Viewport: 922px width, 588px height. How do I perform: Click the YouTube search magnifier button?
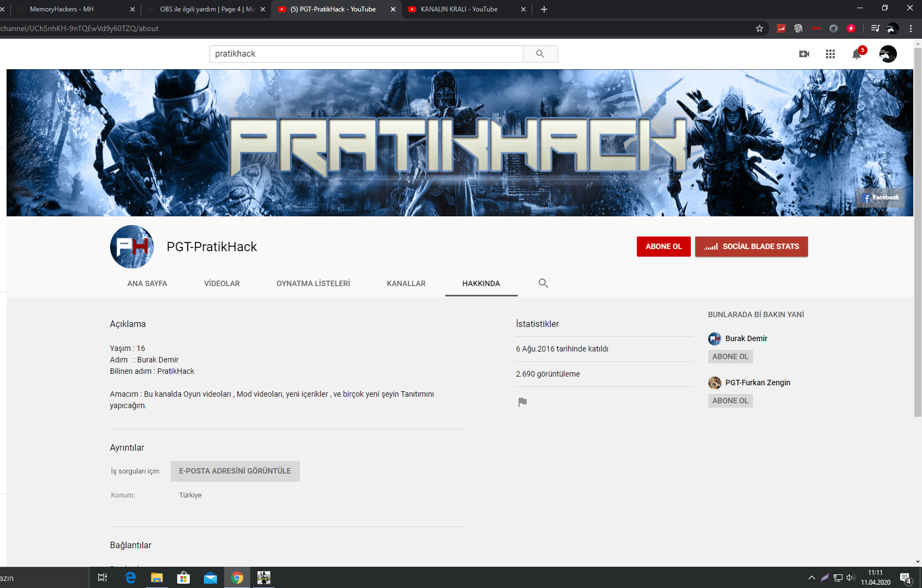coord(540,54)
